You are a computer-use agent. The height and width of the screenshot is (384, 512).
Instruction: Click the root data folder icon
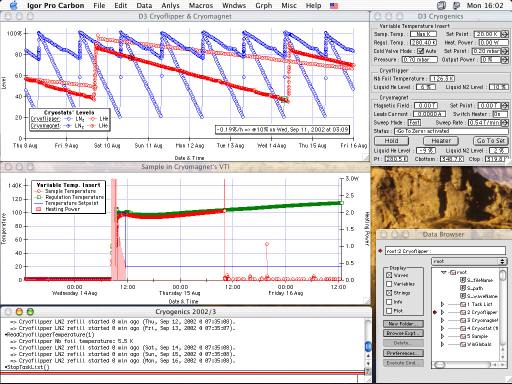point(453,272)
